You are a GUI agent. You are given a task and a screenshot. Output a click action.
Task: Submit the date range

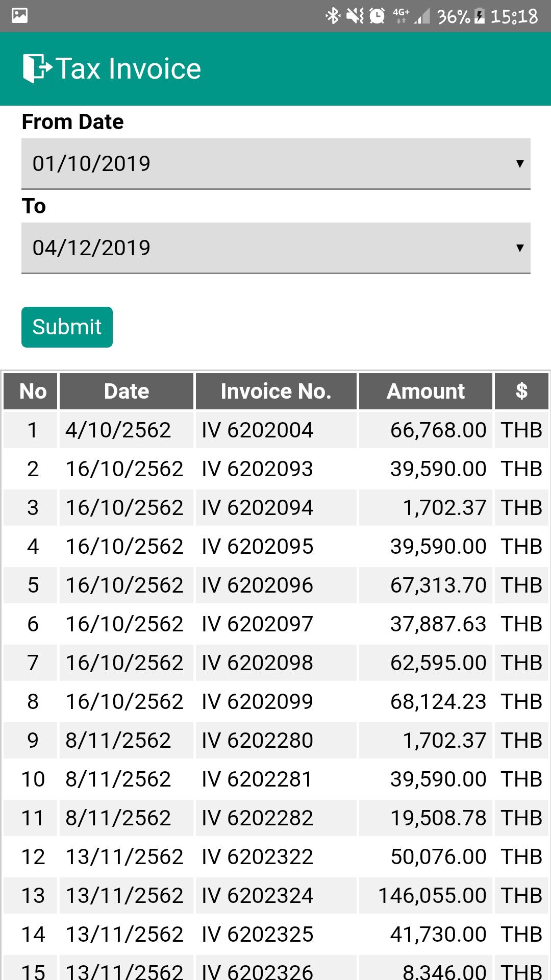coord(67,327)
